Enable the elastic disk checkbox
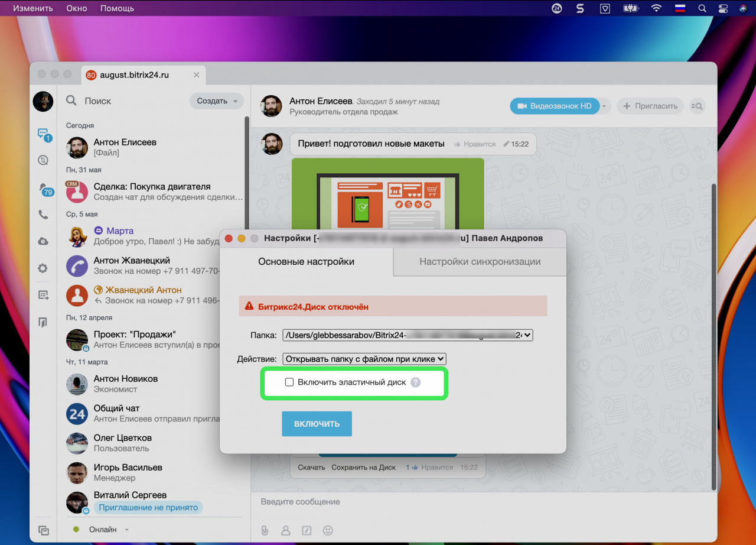 [x=289, y=382]
